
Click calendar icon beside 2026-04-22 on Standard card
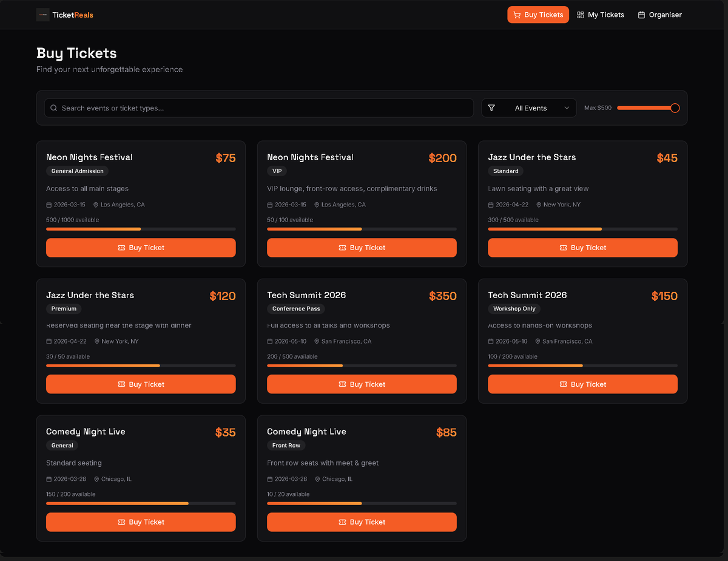pos(491,205)
